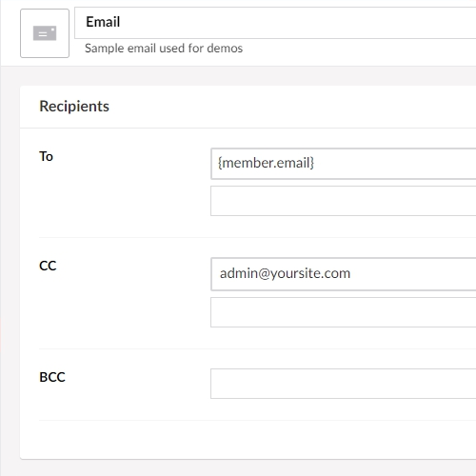Click the gray background under the Recipients card

coord(248,468)
